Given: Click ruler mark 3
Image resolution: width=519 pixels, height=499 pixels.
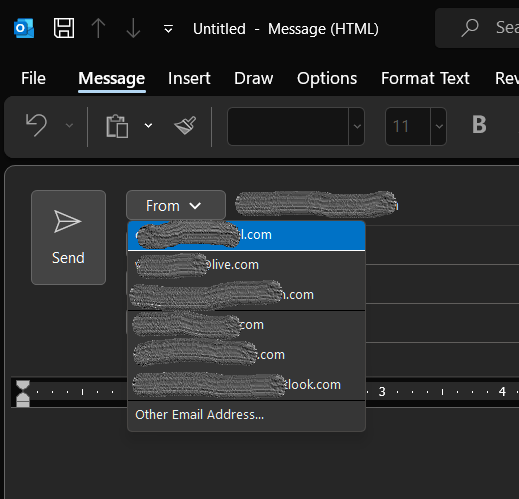Looking at the screenshot, I should tap(382, 392).
